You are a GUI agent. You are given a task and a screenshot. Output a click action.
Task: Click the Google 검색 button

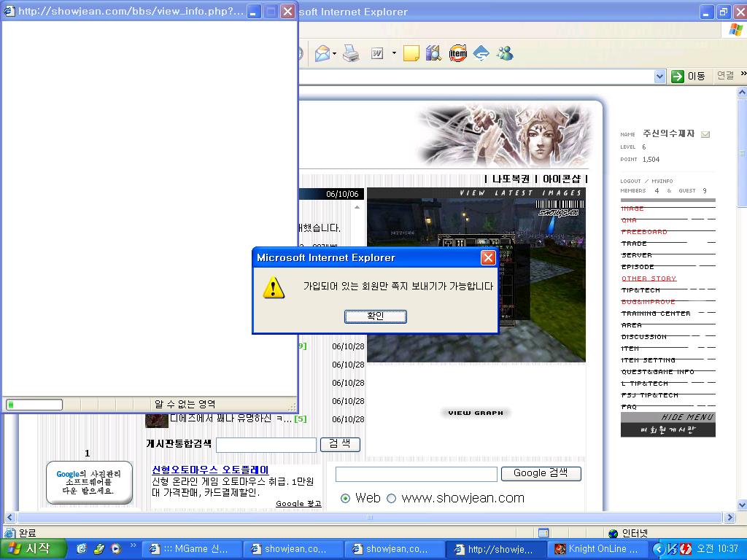tap(541, 473)
